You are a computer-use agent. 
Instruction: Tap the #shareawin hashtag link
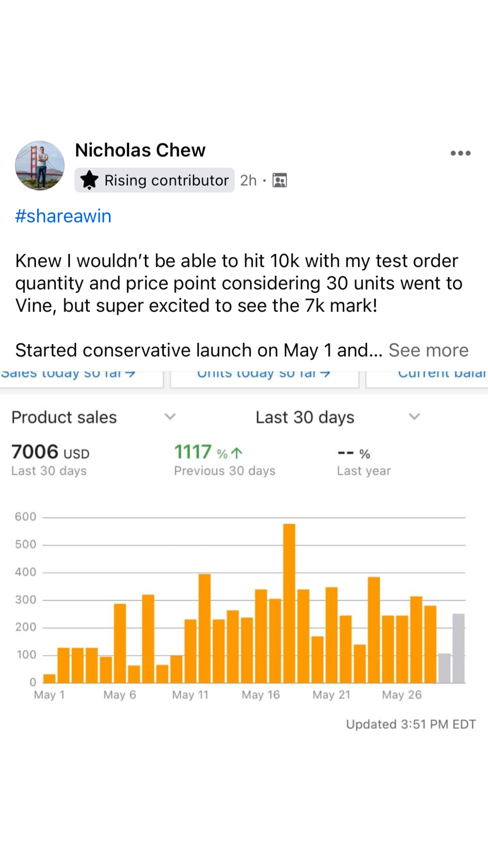click(63, 216)
